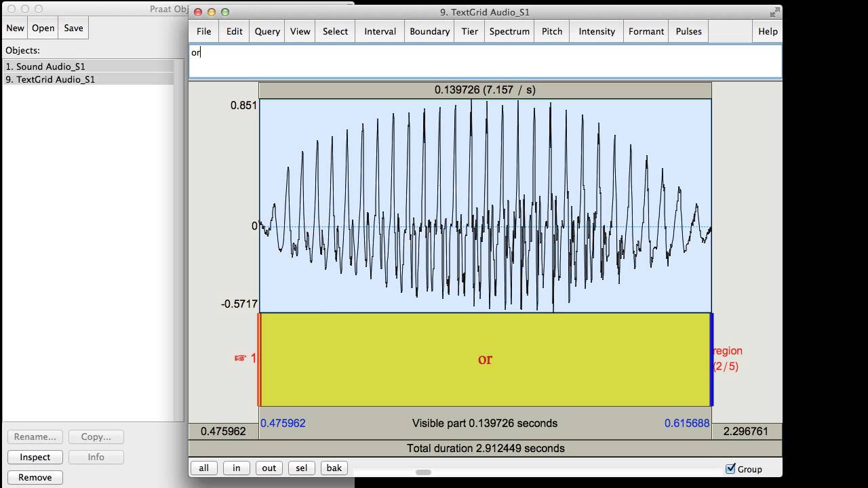The width and height of the screenshot is (868, 488).
Task: Click the Remove button in Praat Objects
Action: [x=35, y=477]
